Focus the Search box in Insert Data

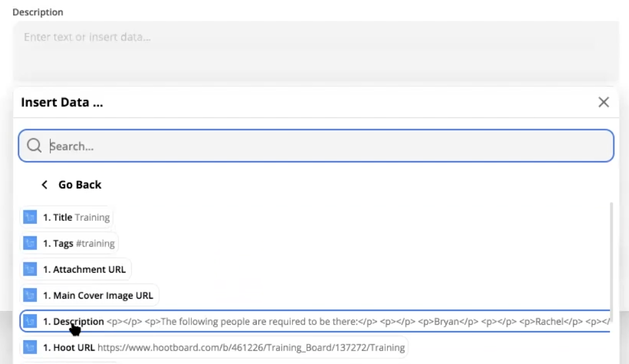coord(324,146)
